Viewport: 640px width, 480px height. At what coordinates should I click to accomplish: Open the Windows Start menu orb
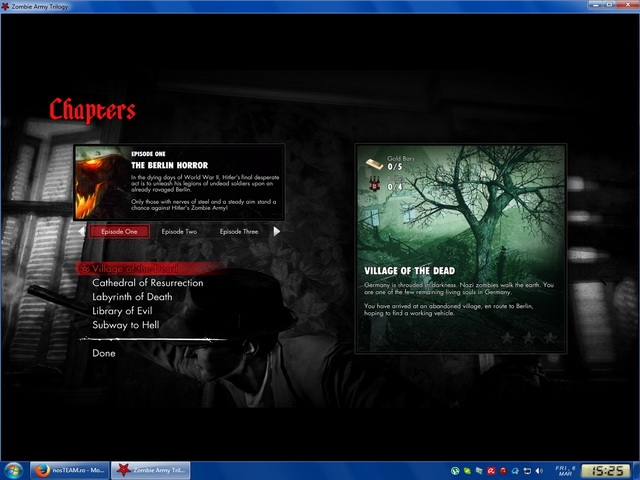13,470
